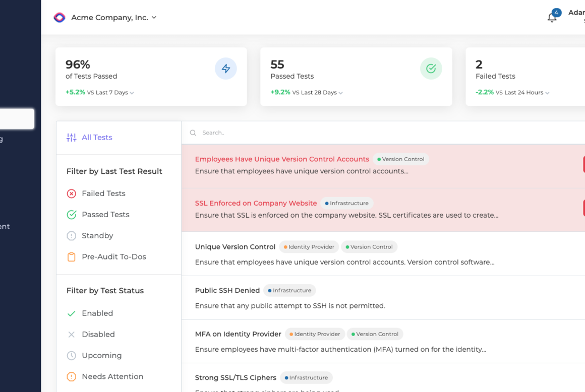Click Infrastructure tag on SSL Enforced row

point(346,203)
